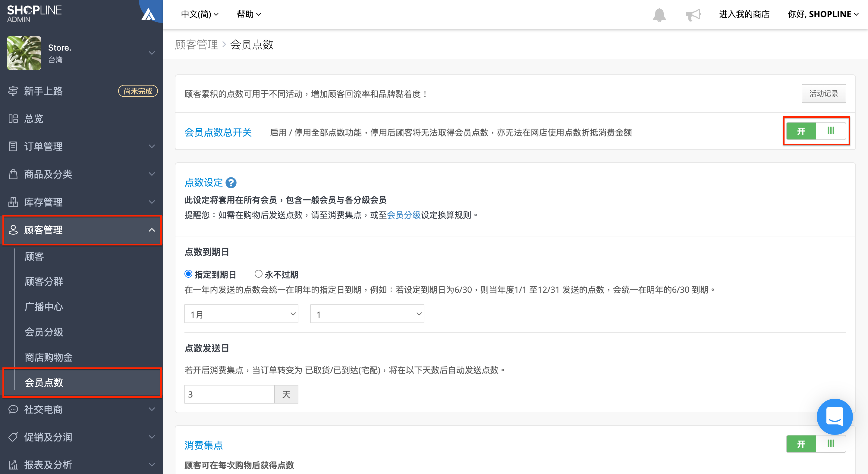The width and height of the screenshot is (868, 474).
Task: Open 会员分级 in the sidebar submenu
Action: (44, 332)
